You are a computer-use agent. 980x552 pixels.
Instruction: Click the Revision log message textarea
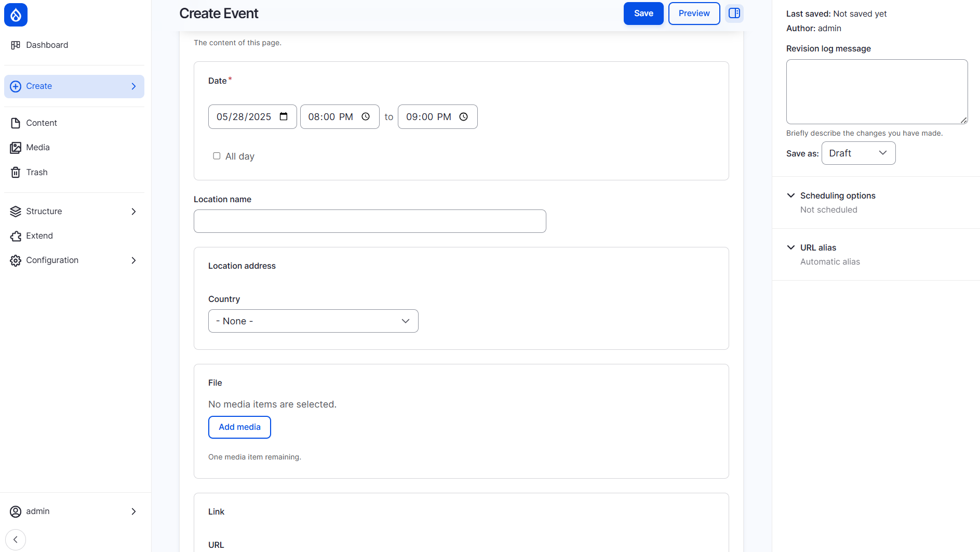pyautogui.click(x=876, y=91)
